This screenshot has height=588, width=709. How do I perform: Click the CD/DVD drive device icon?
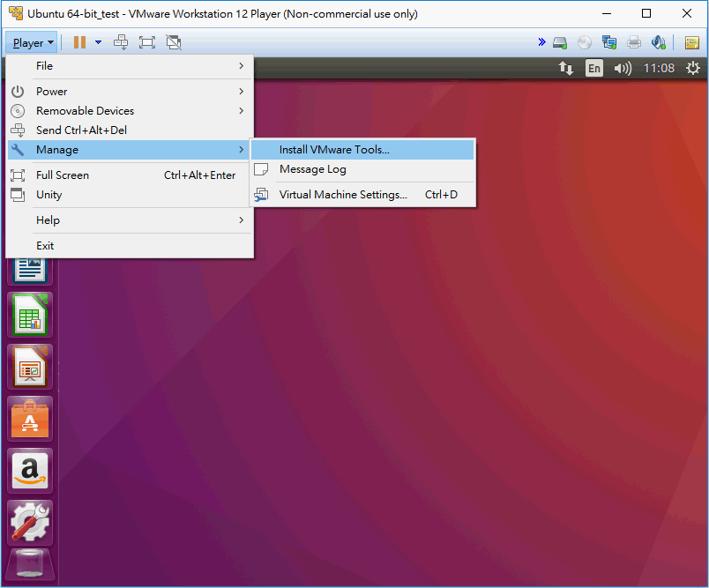tap(584, 42)
